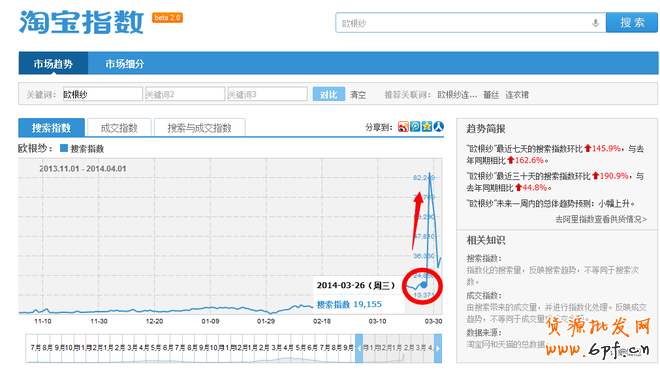Share to Sina Weibo icon
The image size is (660, 371).
(x=403, y=126)
